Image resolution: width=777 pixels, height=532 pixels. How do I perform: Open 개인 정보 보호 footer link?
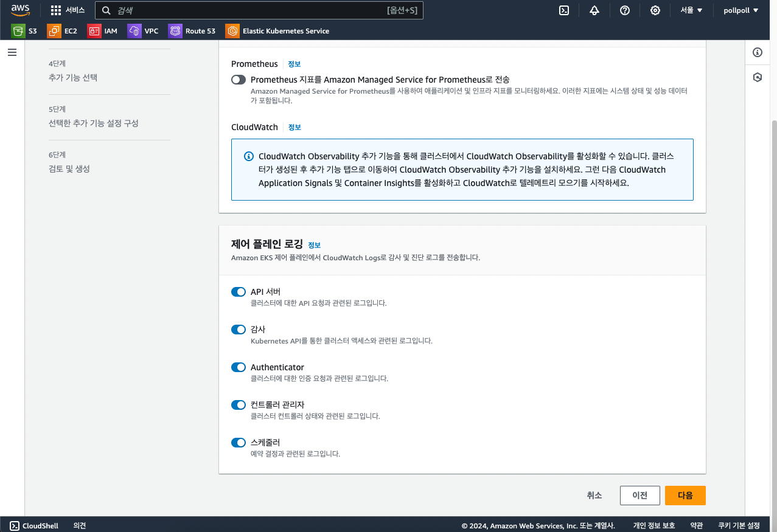coord(654,525)
